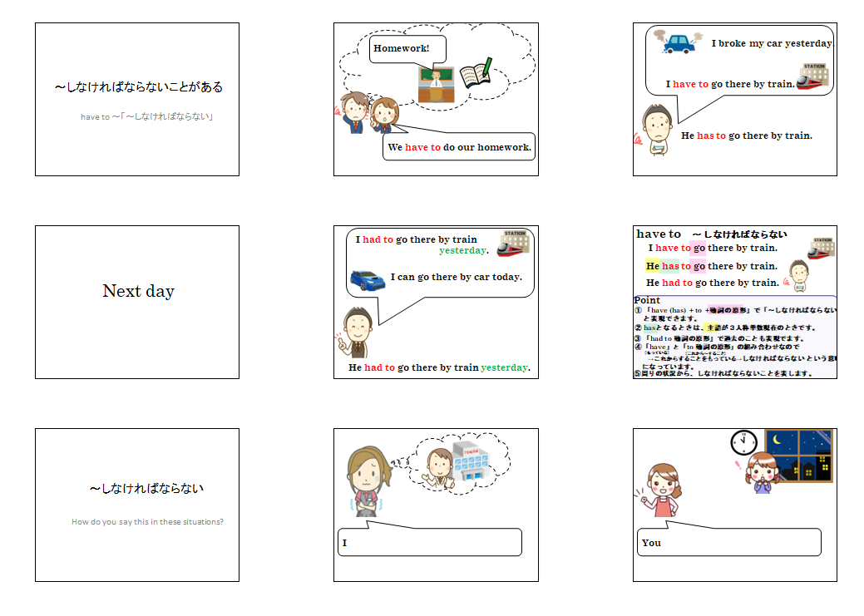Select the 'How do you say this' slide
Screen dimensions: 864x616
pyautogui.click(x=137, y=505)
